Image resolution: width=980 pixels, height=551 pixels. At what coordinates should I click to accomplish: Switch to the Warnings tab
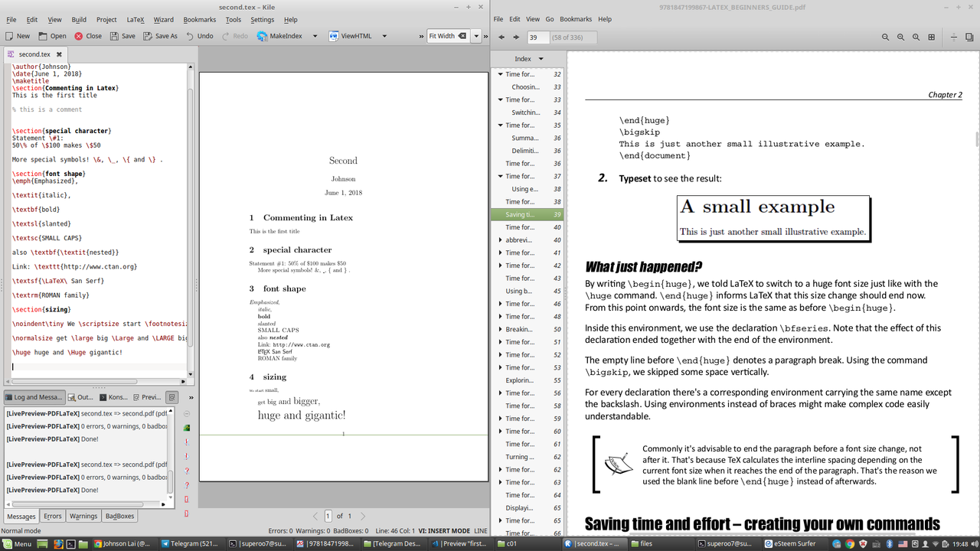coord(83,516)
